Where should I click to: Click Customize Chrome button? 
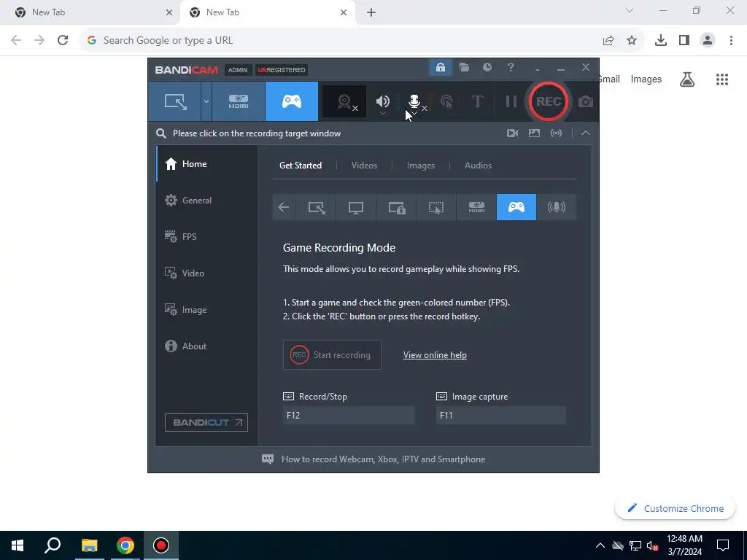[x=675, y=508]
